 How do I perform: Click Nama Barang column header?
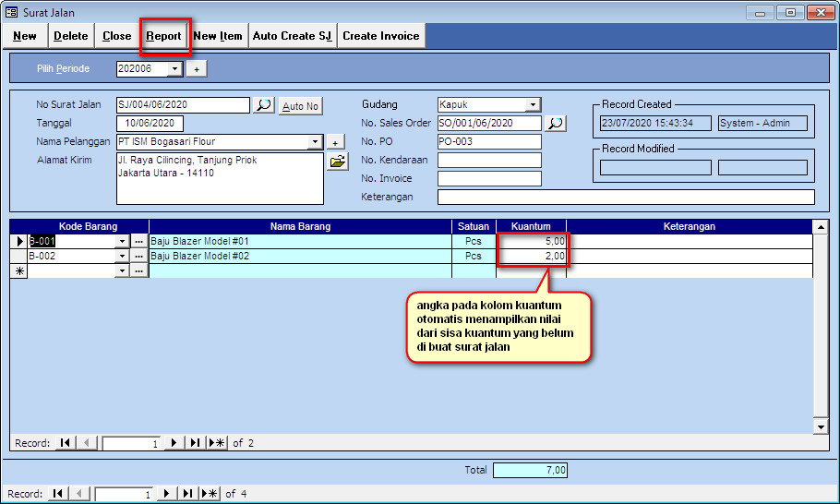point(301,226)
